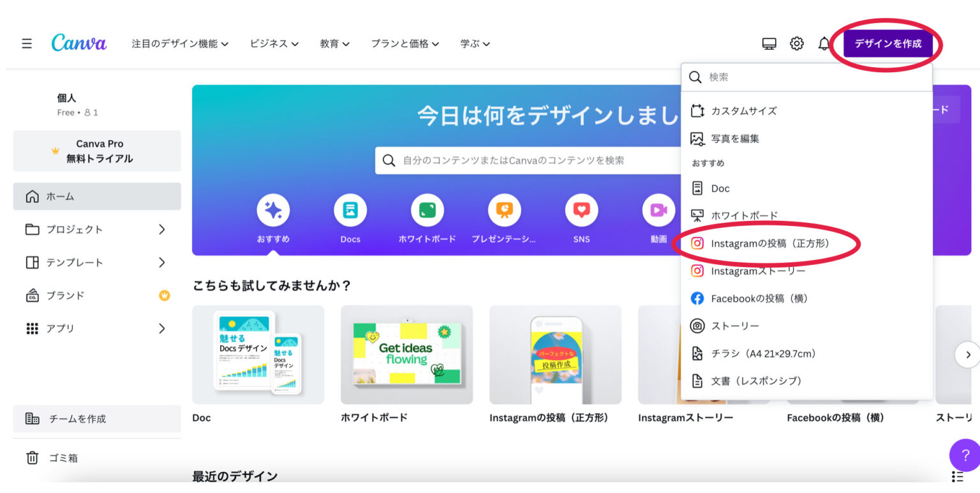Start the Canva Pro 無料トライアル
The width and height of the screenshot is (980, 493).
pyautogui.click(x=96, y=151)
